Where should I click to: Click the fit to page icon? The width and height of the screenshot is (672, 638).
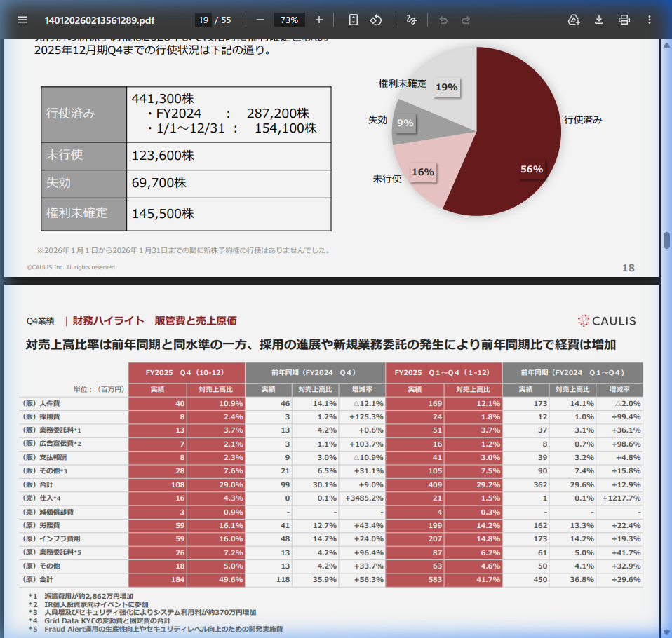tap(354, 20)
